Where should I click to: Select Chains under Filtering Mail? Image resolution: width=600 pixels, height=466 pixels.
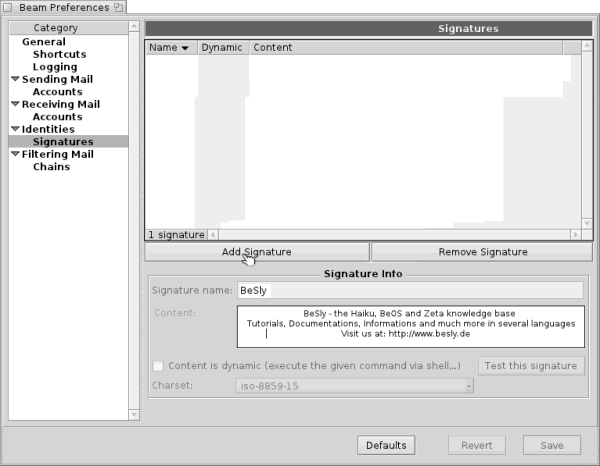52,167
